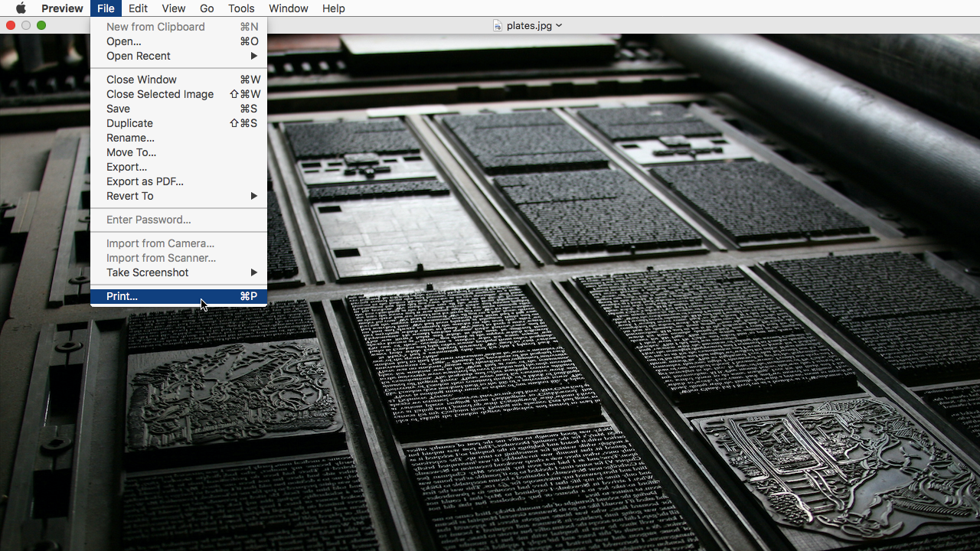Choose Export... menu item
Viewport: 980px width, 551px height.
(178, 167)
